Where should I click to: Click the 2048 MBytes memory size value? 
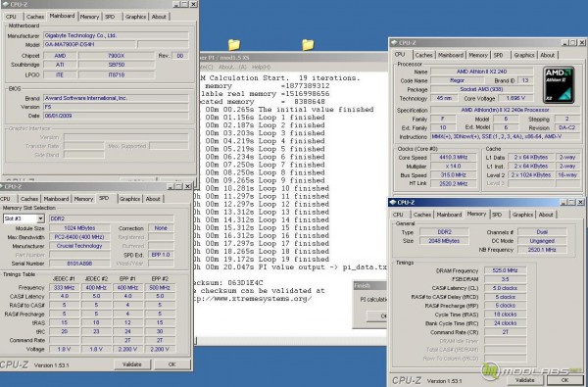(x=444, y=241)
